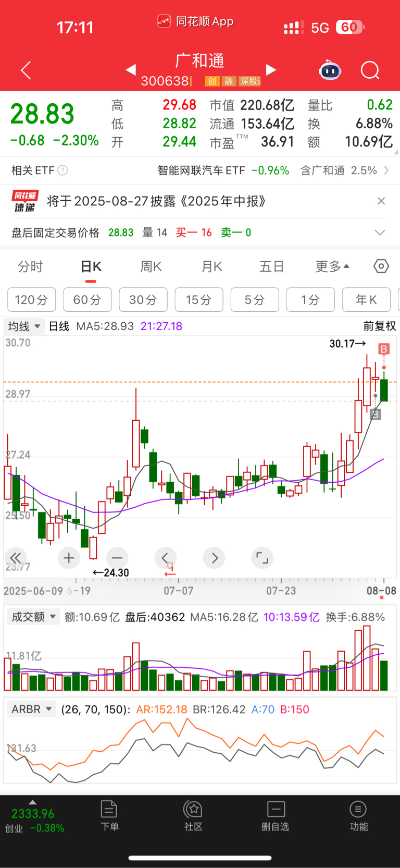Open chart settings hexagon icon
Screen dimensions: 400x868
[x=381, y=266]
